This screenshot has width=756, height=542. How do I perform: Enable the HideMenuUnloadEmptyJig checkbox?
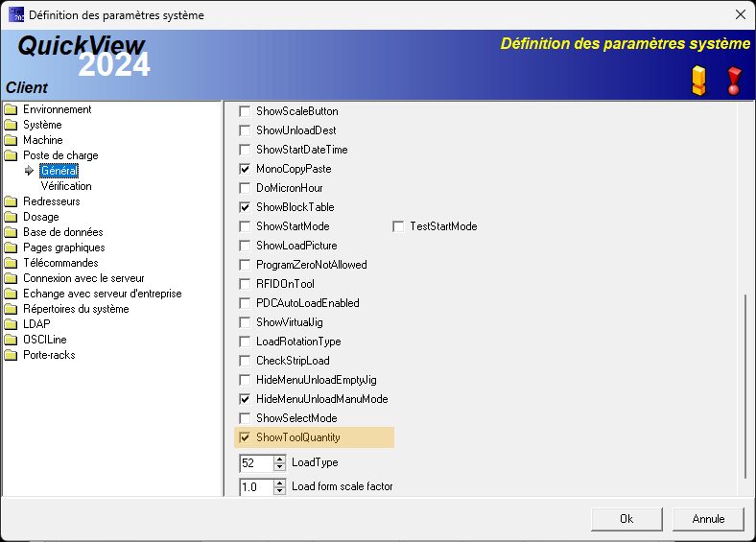tap(245, 380)
